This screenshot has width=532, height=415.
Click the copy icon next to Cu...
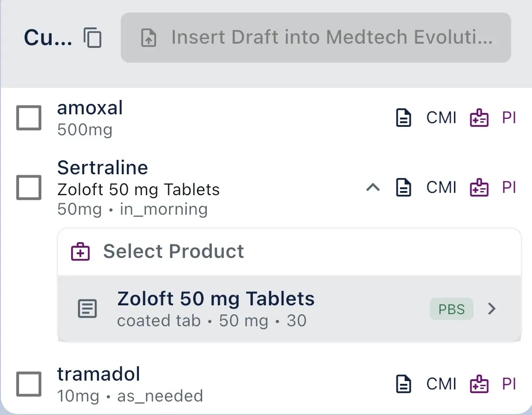pyautogui.click(x=93, y=37)
